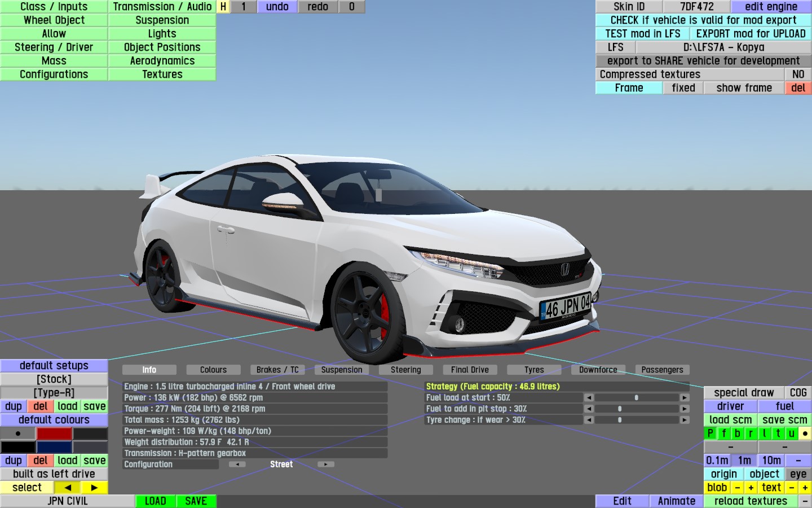Screen dimensions: 812x508
Task: Switch to the Passengers tab
Action: tap(662, 370)
